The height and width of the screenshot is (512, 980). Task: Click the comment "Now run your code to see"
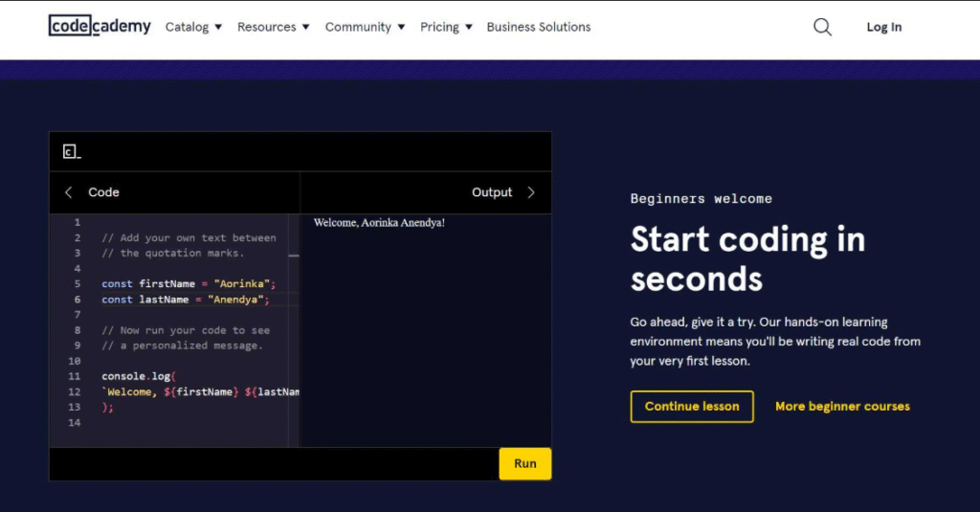pyautogui.click(x=186, y=330)
